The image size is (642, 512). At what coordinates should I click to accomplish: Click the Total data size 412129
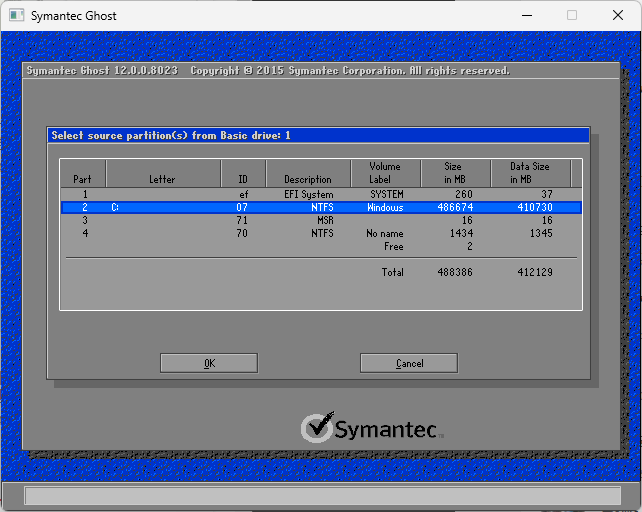click(x=535, y=272)
